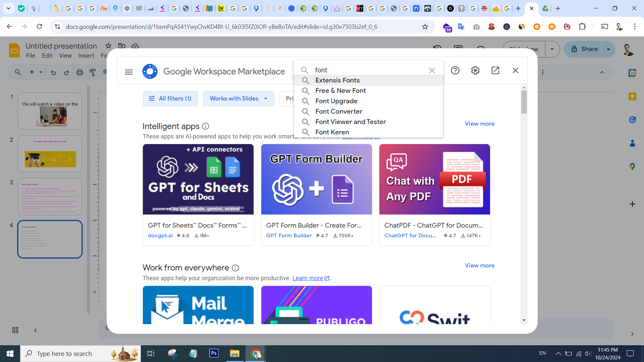
Task: Click the add-ons plus icon in side panel
Action: click(632, 204)
